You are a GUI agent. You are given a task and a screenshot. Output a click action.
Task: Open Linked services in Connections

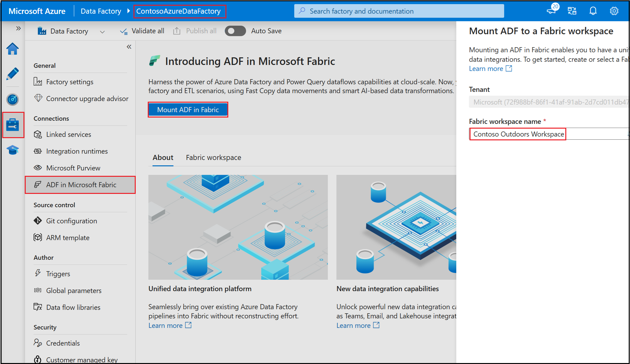(68, 134)
